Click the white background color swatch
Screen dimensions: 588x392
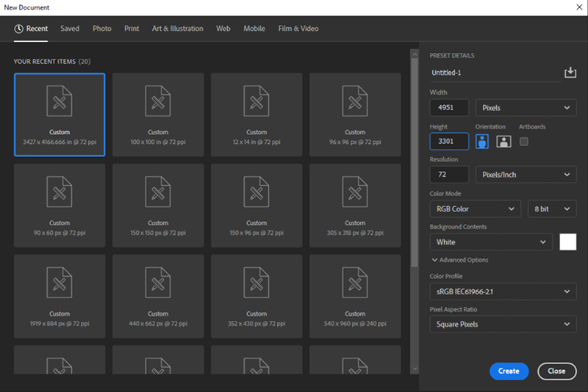pyautogui.click(x=568, y=242)
